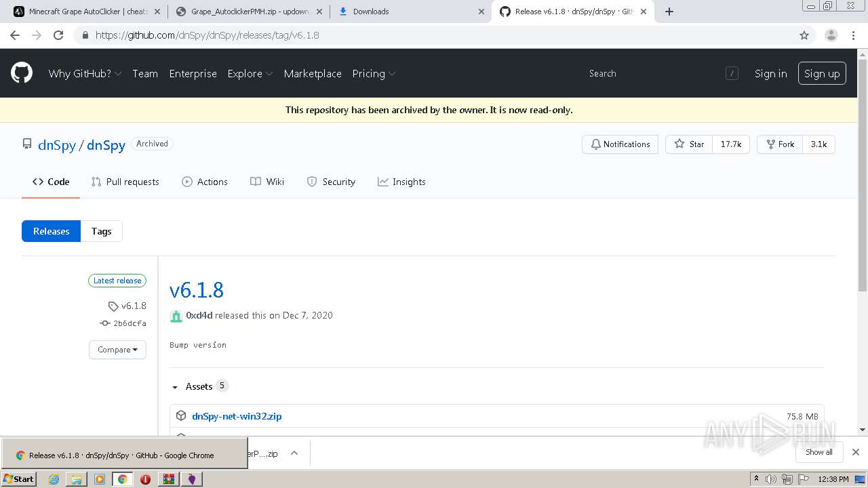Switch to the Minecraft Grape AutoClicker tab
The image size is (868, 488).
[86, 12]
